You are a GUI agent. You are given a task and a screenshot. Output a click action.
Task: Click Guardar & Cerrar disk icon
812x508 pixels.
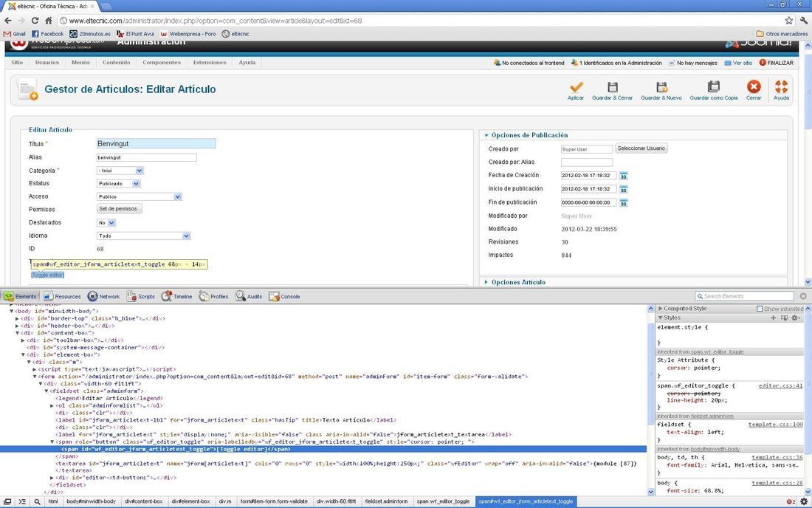click(613, 86)
